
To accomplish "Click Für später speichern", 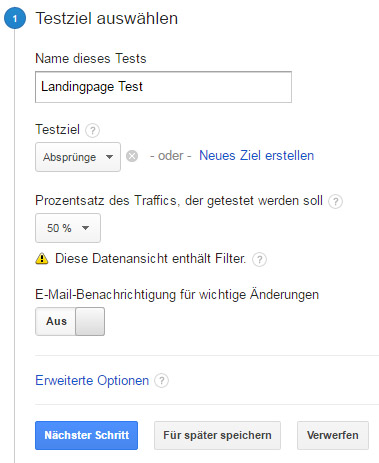I will 217,435.
